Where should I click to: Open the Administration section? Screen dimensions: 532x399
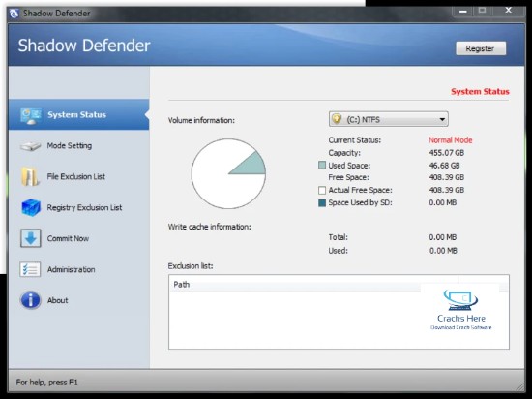coord(78,269)
